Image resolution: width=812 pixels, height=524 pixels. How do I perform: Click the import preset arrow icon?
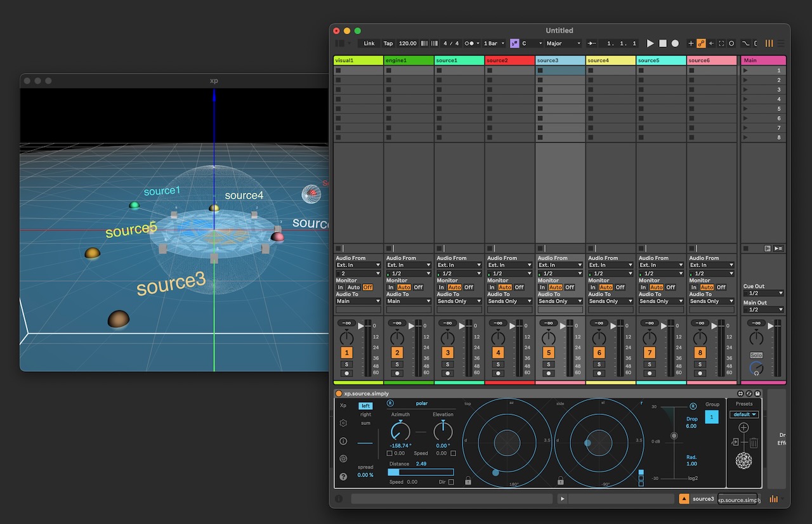pos(735,443)
